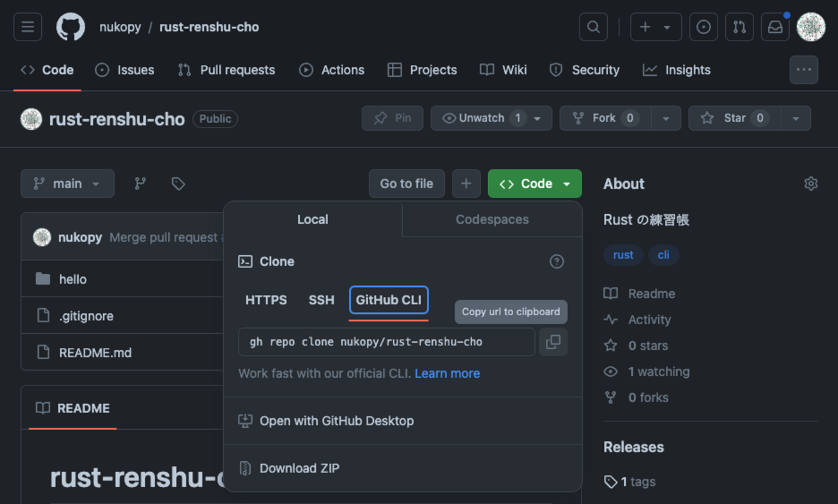The width and height of the screenshot is (838, 504).
Task: Select the Local tab in clone panel
Action: [x=313, y=219]
